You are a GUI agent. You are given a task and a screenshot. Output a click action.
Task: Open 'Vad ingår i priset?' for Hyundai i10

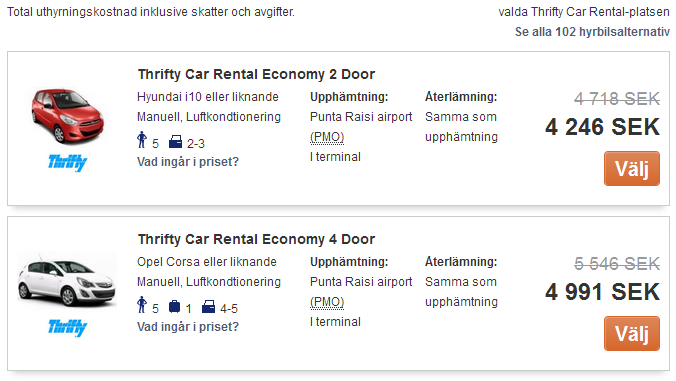click(188, 162)
